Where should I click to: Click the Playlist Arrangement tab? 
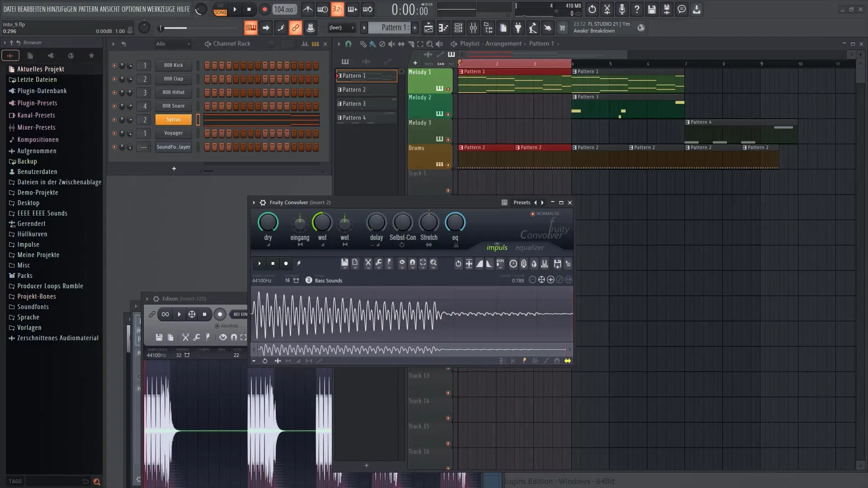[489, 43]
